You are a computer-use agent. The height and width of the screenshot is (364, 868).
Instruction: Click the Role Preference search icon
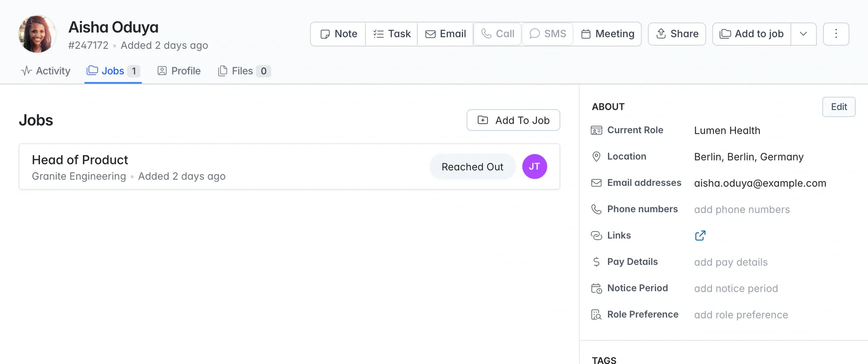597,315
